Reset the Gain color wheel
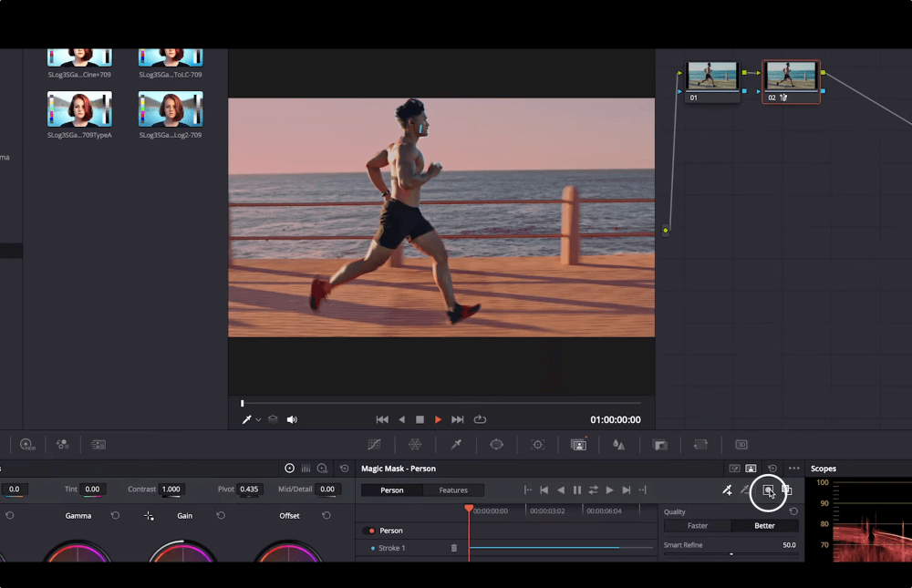 pos(221,515)
